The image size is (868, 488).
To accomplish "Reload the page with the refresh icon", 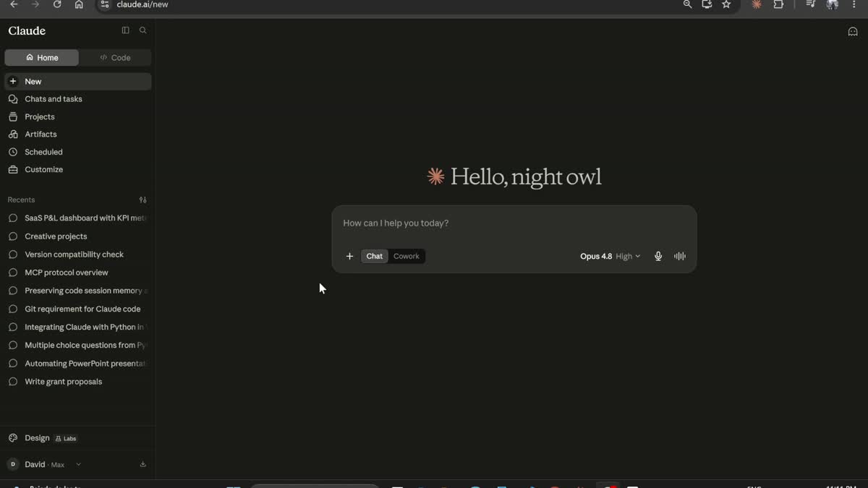I will (57, 4).
